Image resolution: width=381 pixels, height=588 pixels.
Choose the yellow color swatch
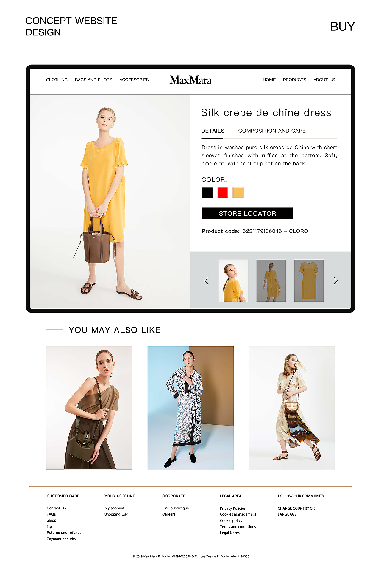click(238, 193)
